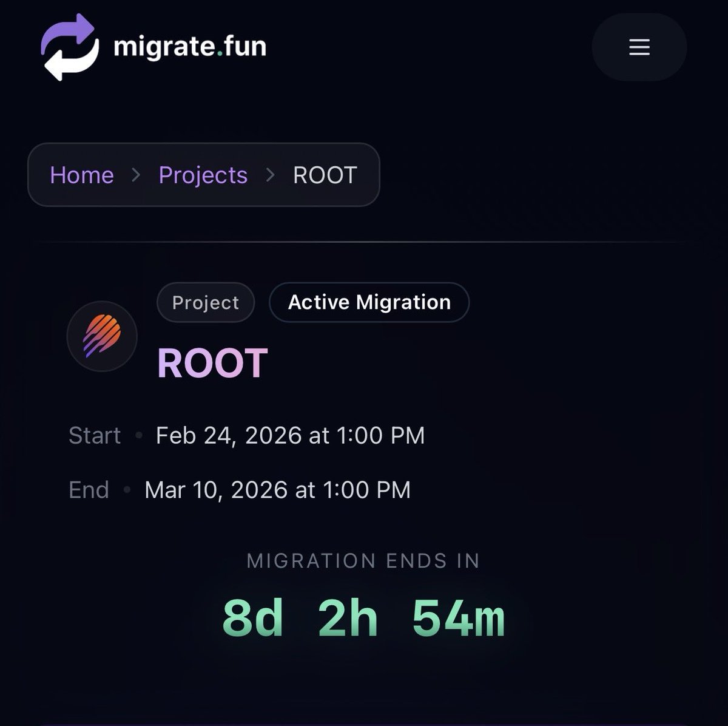This screenshot has height=726, width=728.
Task: Click the 2h countdown value
Action: click(348, 618)
